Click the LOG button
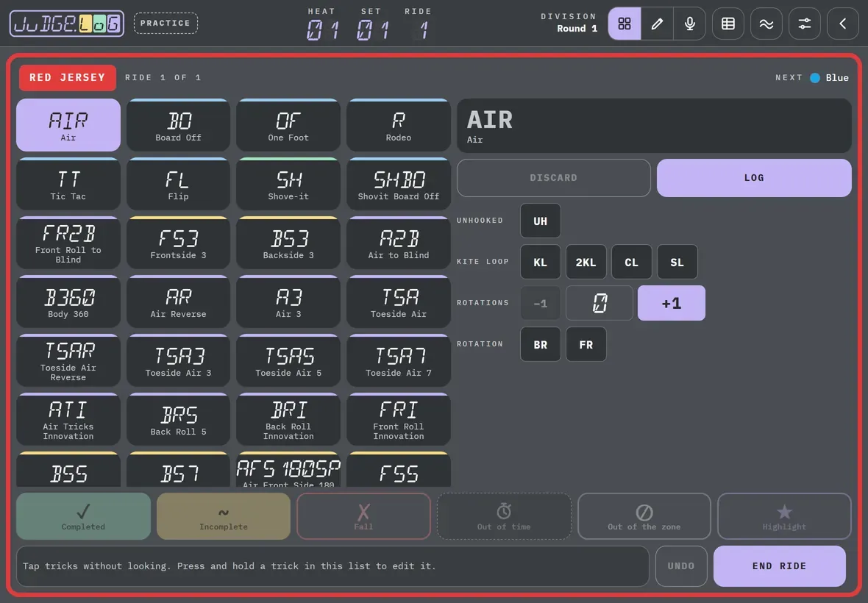The width and height of the screenshot is (868, 603). click(754, 177)
